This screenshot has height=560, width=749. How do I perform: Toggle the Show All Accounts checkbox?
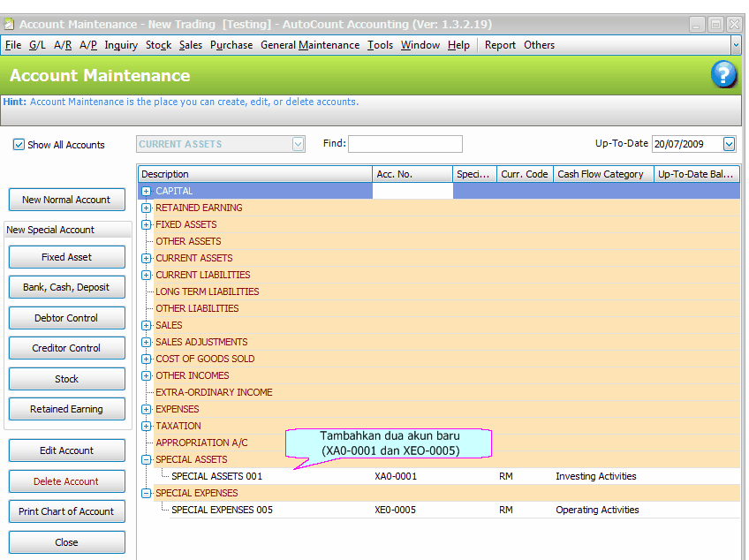click(x=19, y=145)
